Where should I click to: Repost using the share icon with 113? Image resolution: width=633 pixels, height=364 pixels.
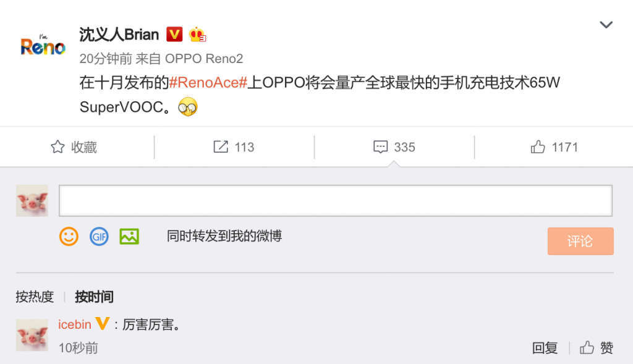[234, 147]
